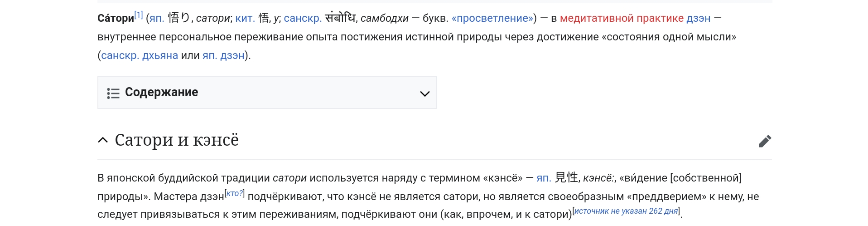This screenshot has height=226, width=868.
Task: Click the яп. link before кэнсё kanji
Action: pos(544,178)
